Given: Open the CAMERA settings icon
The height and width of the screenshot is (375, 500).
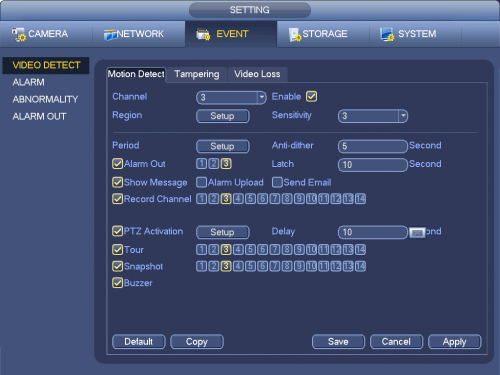Looking at the screenshot, I should [x=19, y=34].
